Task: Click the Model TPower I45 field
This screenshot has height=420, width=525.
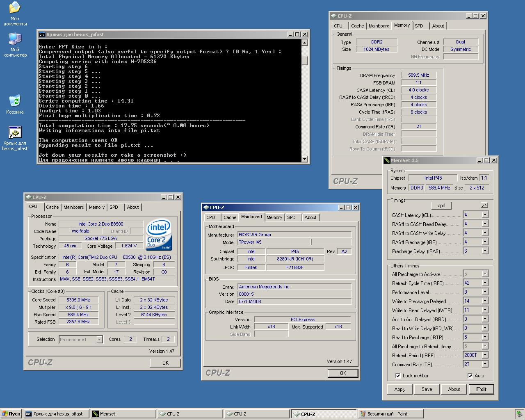Action: point(274,242)
